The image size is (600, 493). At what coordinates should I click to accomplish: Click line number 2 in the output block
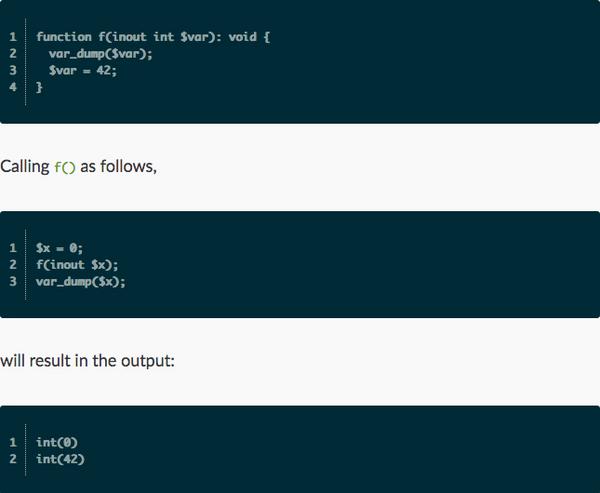(x=13, y=459)
